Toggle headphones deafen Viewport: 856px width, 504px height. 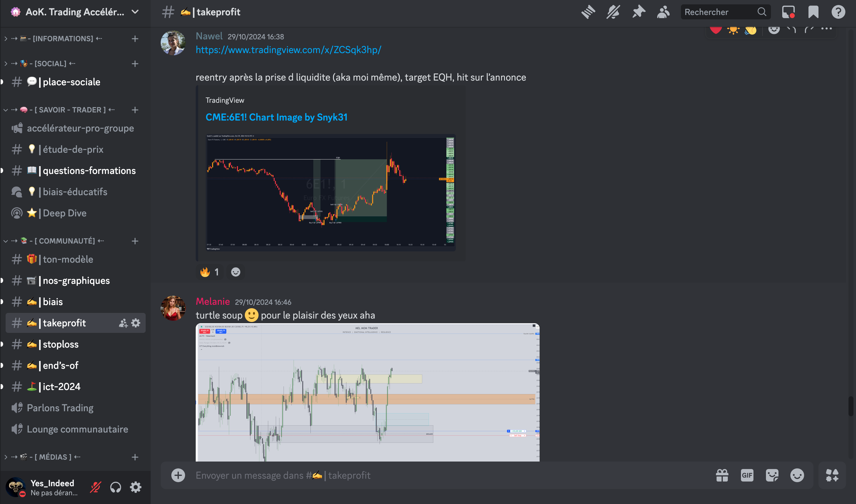click(116, 487)
